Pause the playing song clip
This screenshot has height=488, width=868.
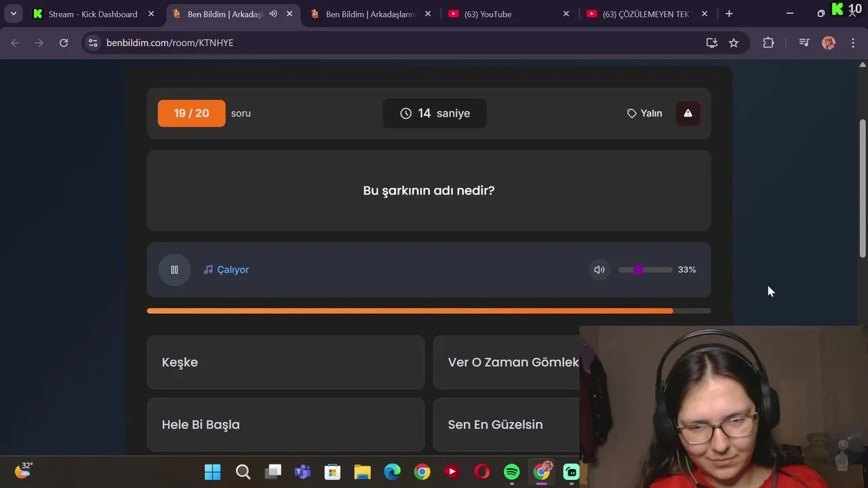pyautogui.click(x=174, y=270)
